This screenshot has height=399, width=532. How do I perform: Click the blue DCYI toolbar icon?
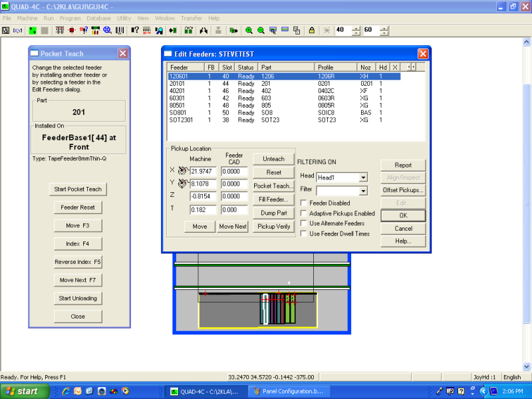[x=18, y=31]
